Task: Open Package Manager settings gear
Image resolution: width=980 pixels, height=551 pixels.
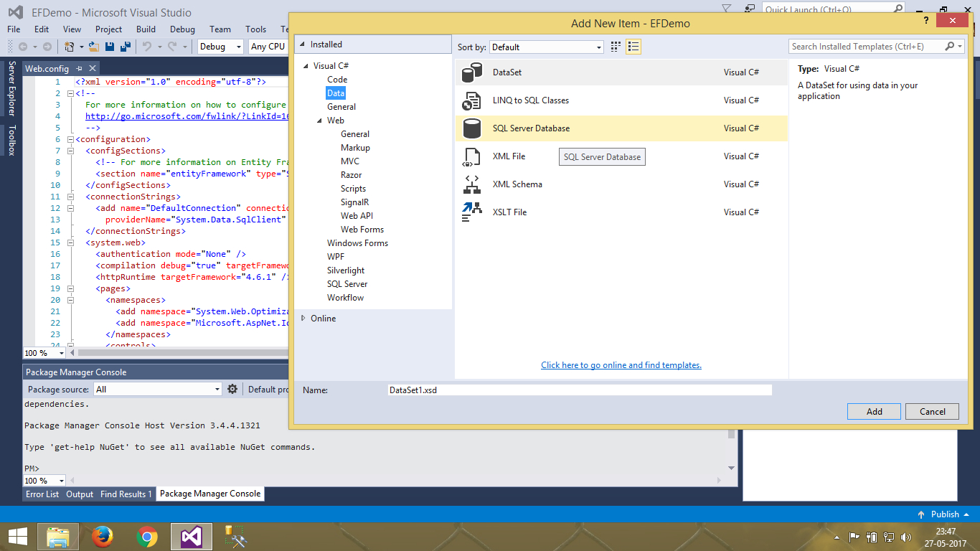Action: pos(232,389)
